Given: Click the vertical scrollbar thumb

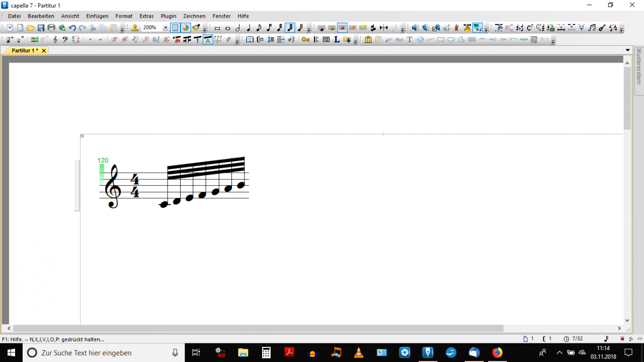Looking at the screenshot, I should pyautogui.click(x=627, y=98).
